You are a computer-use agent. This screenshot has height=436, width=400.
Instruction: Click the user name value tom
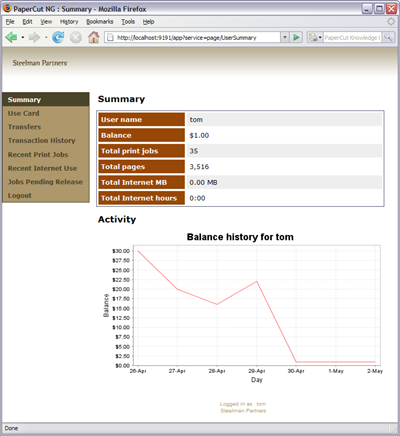click(x=196, y=120)
